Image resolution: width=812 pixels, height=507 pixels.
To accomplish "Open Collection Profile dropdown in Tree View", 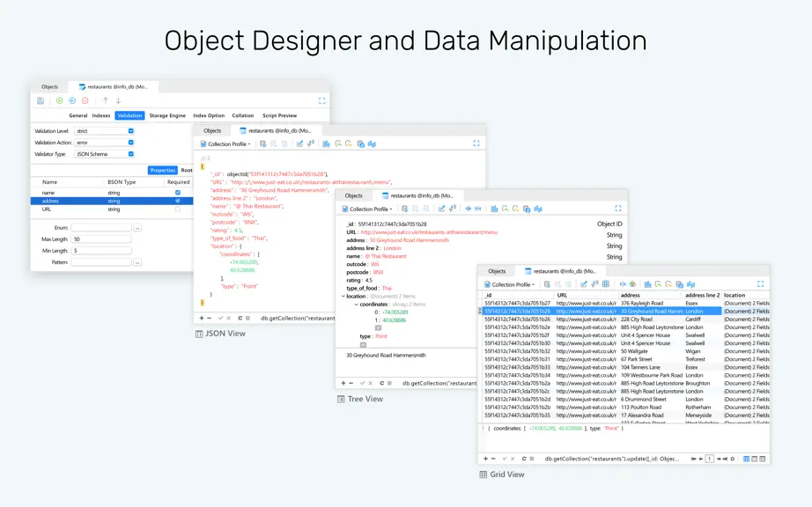I will click(367, 209).
